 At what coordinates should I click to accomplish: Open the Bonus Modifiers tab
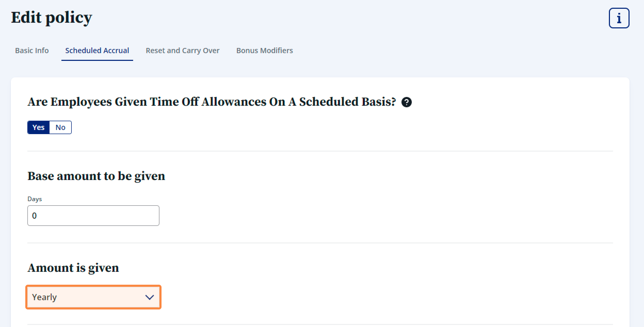tap(264, 51)
